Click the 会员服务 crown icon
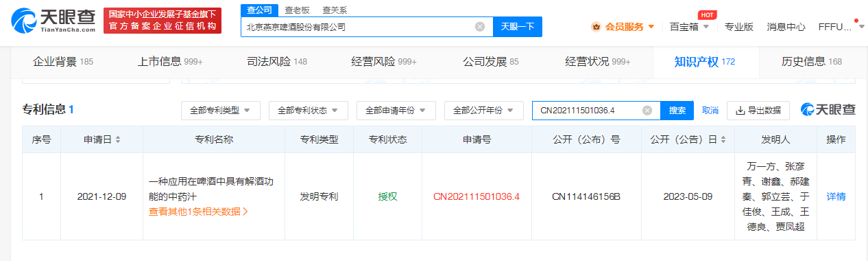868x261 pixels. click(x=596, y=27)
